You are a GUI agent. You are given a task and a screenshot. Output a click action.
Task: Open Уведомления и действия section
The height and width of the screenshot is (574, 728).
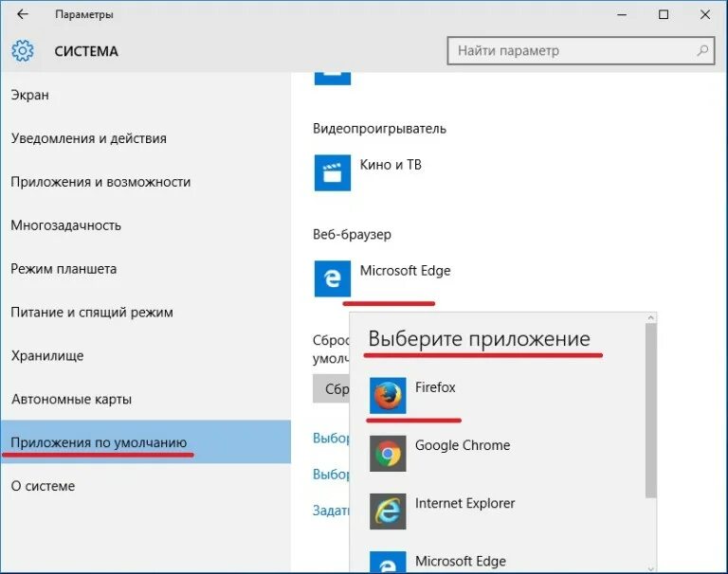point(145,138)
